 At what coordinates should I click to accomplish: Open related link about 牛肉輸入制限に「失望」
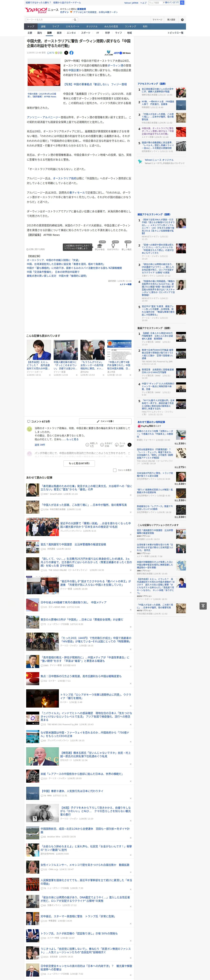tap(53, 260)
